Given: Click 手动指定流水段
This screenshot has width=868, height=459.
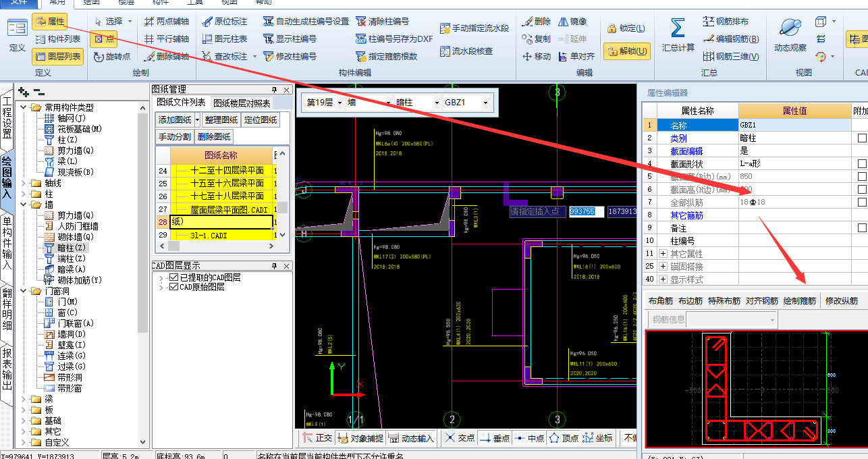Looking at the screenshot, I should pyautogui.click(x=474, y=28).
